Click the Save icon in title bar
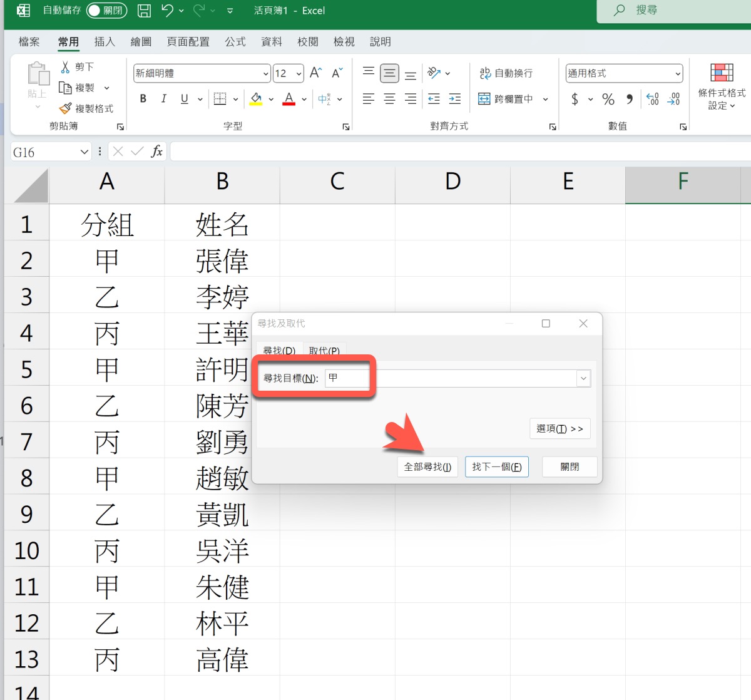The width and height of the screenshot is (751, 700). point(144,11)
